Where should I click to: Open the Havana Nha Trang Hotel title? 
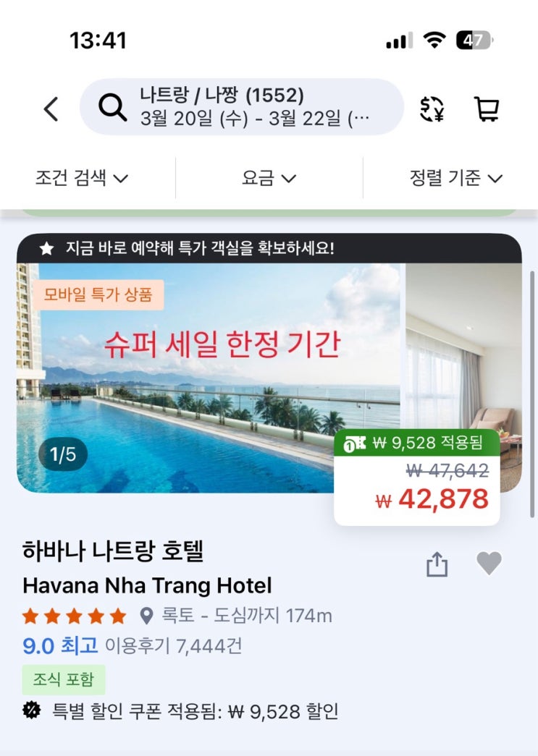147,586
